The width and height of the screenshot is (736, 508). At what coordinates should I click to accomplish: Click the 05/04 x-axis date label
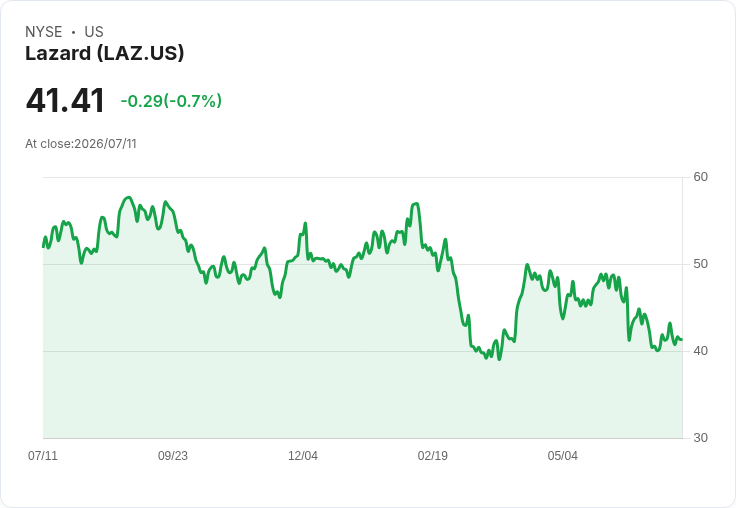point(563,456)
